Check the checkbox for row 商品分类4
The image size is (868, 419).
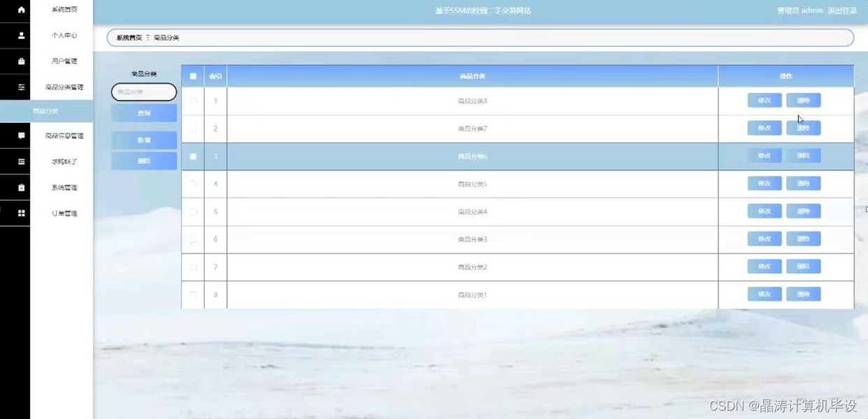click(193, 212)
